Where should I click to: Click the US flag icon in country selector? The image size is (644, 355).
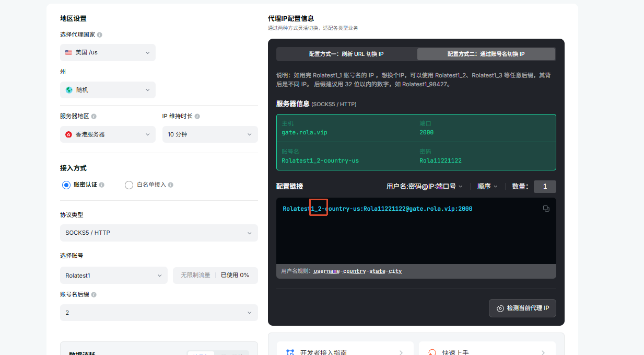68,52
